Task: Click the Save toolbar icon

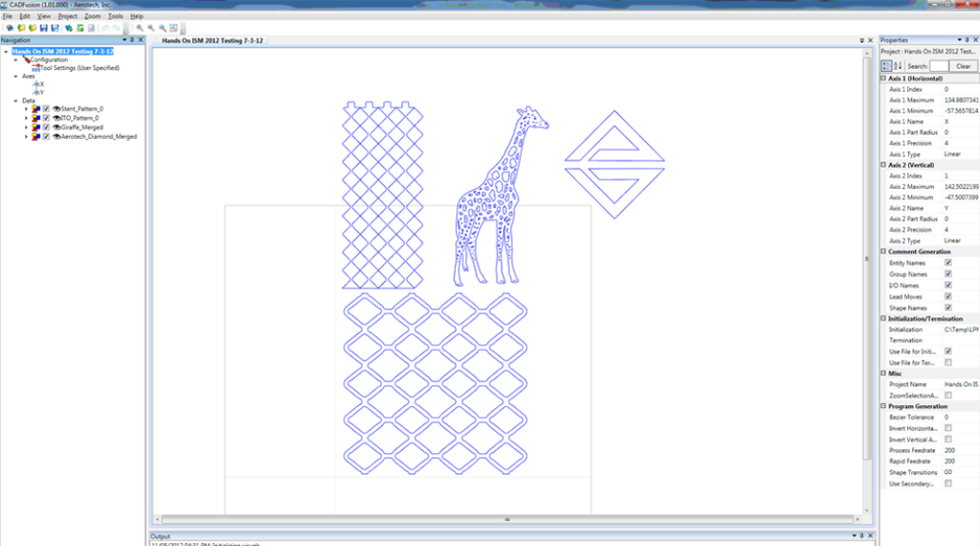Action: (44, 28)
